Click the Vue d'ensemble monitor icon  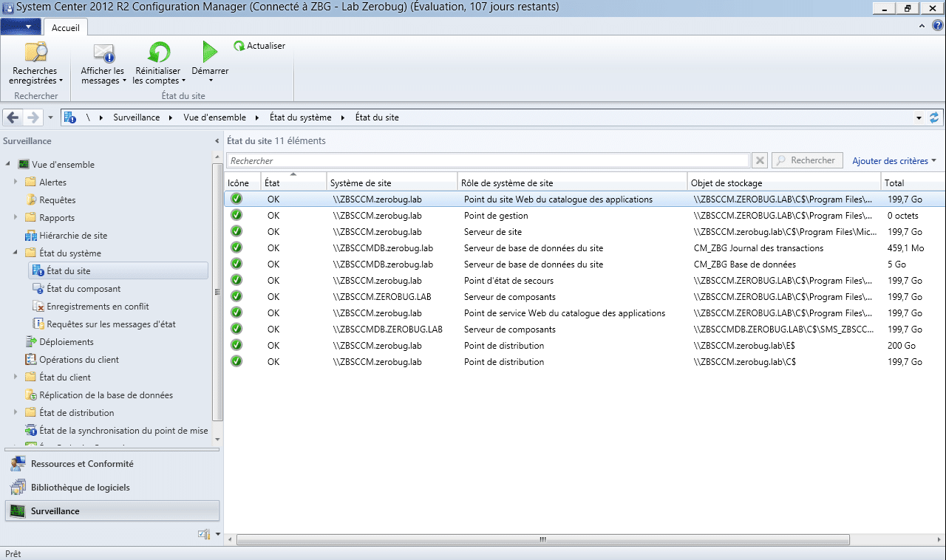(x=24, y=165)
